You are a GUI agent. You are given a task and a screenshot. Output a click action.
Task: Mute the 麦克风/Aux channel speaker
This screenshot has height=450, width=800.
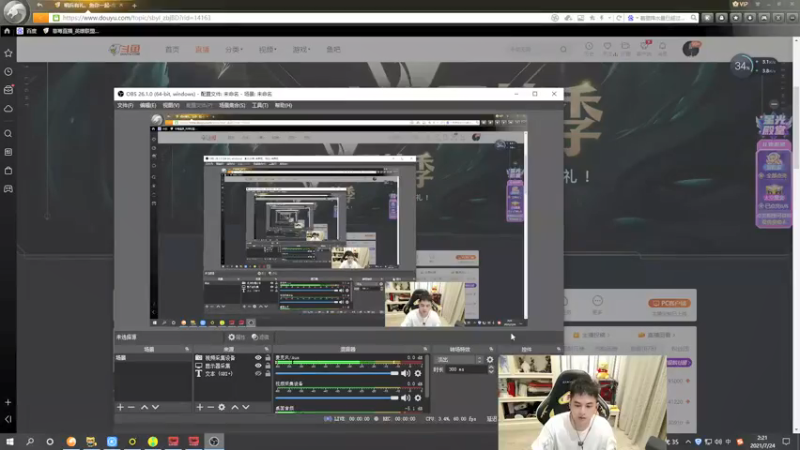(x=406, y=373)
